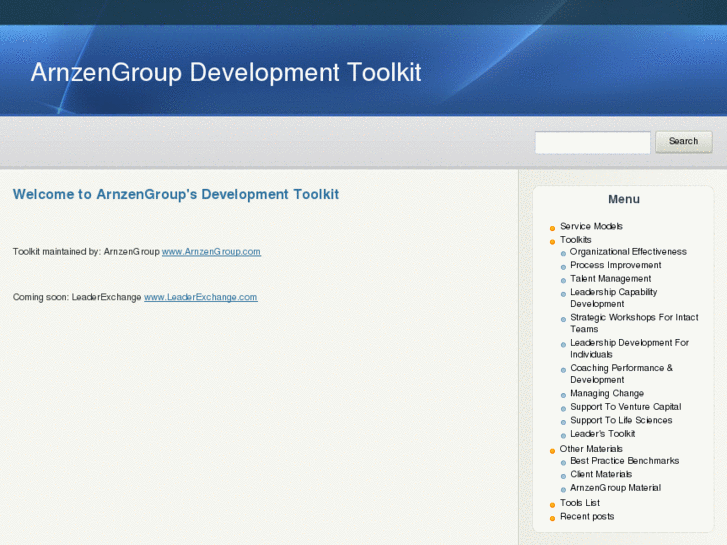Image resolution: width=727 pixels, height=545 pixels.
Task: Click the Welcome to ArnzenGroup's Development Toolkit heading
Action: tap(176, 195)
